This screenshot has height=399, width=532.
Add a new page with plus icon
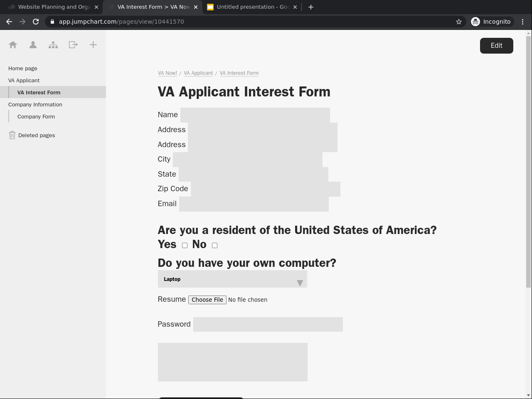tap(93, 45)
